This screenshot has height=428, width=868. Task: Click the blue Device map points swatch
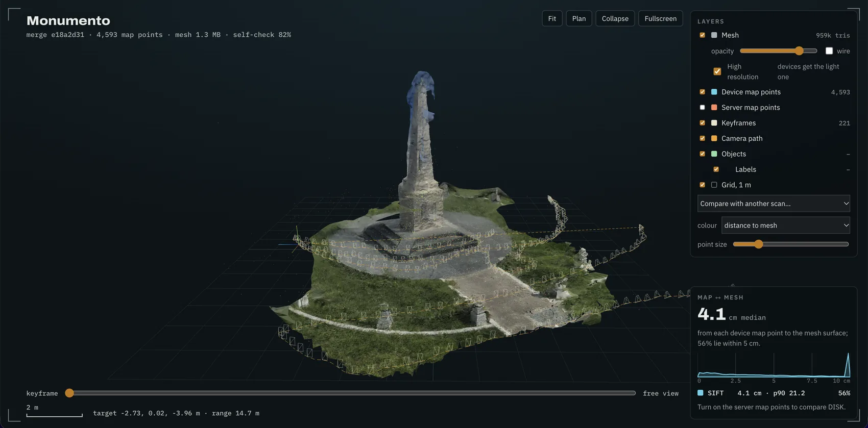(714, 92)
